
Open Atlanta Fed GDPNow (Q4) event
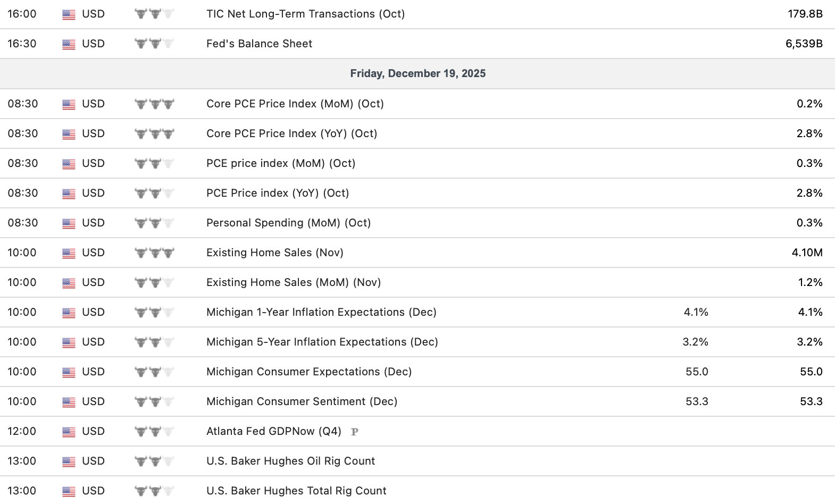(x=273, y=431)
